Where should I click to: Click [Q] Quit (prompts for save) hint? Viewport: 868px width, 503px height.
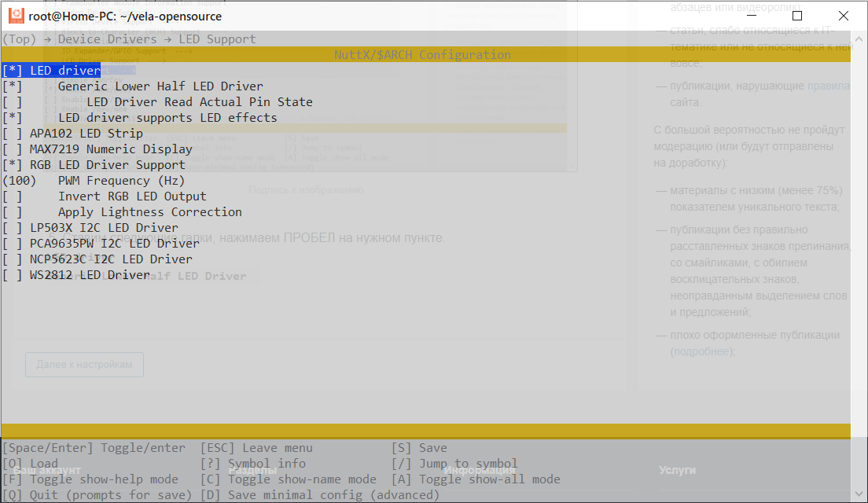(x=97, y=494)
